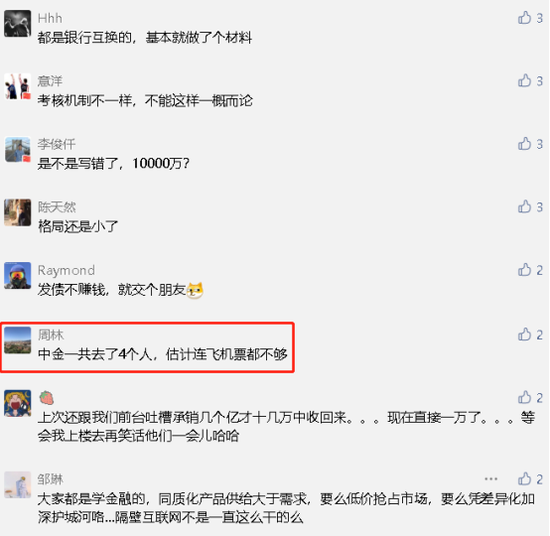This screenshot has width=550, height=536.
Task: Click the username 邹琳
Action: [51, 479]
